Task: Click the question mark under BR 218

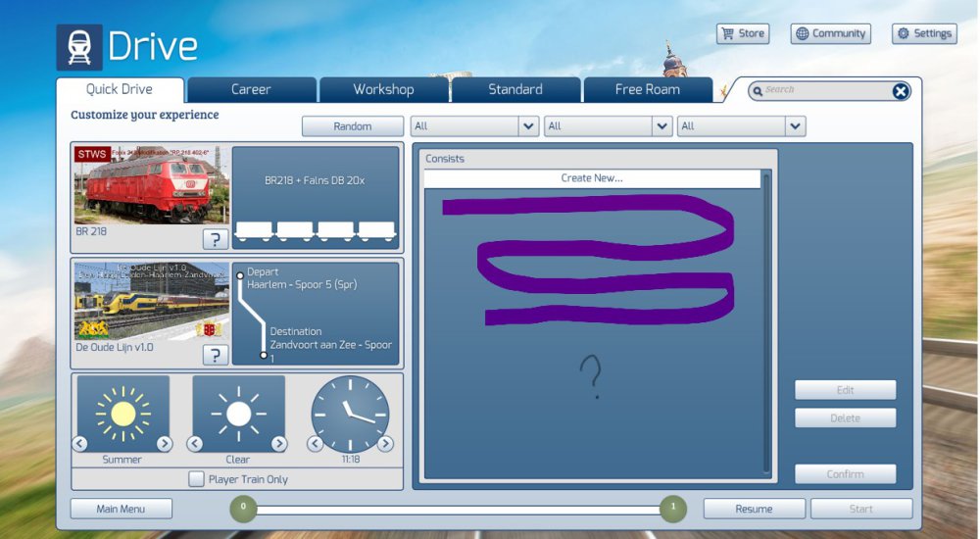Action: pos(216,239)
